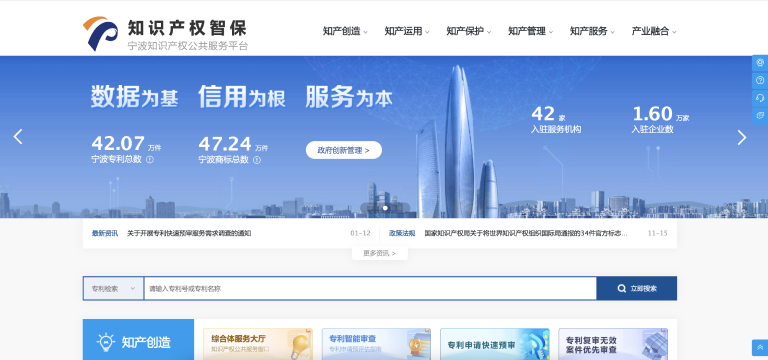This screenshot has width=768, height=360.
Task: Open the 专利申请快速预审 card
Action: pyautogui.click(x=495, y=344)
